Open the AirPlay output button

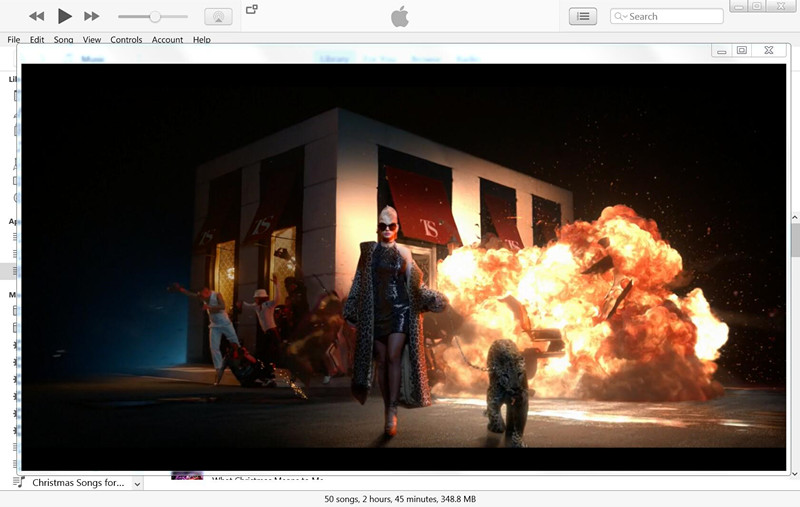coord(218,16)
